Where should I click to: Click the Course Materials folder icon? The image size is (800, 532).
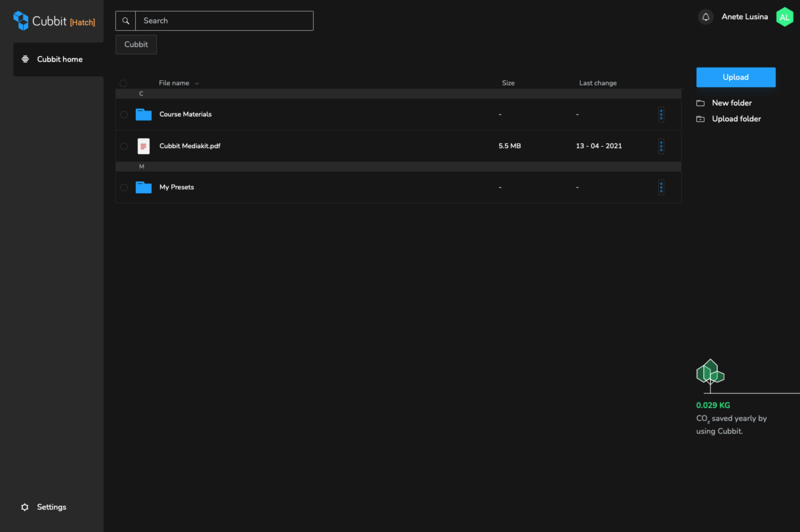coord(143,114)
